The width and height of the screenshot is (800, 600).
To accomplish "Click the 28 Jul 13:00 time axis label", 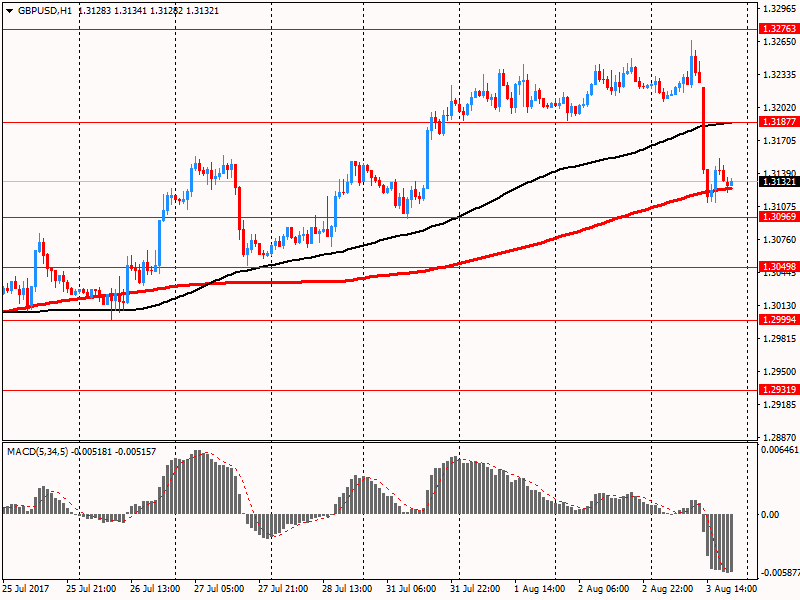I will pos(347,589).
